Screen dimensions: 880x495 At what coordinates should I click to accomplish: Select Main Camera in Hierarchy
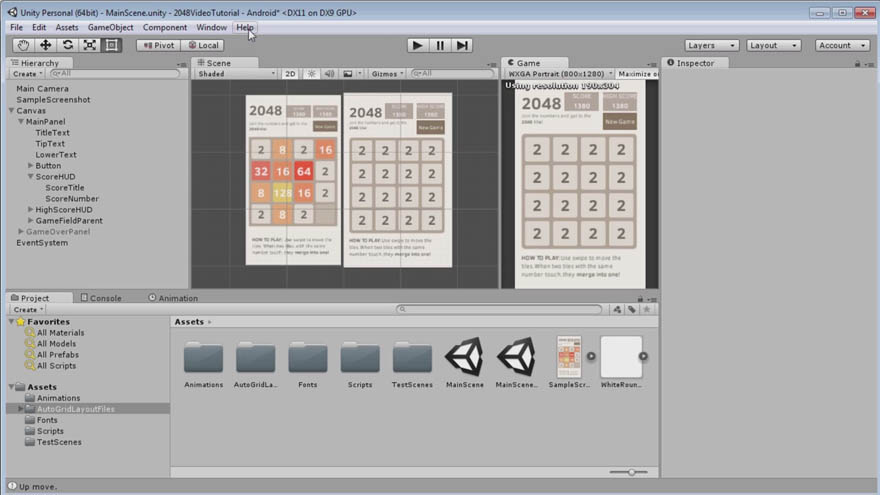42,88
